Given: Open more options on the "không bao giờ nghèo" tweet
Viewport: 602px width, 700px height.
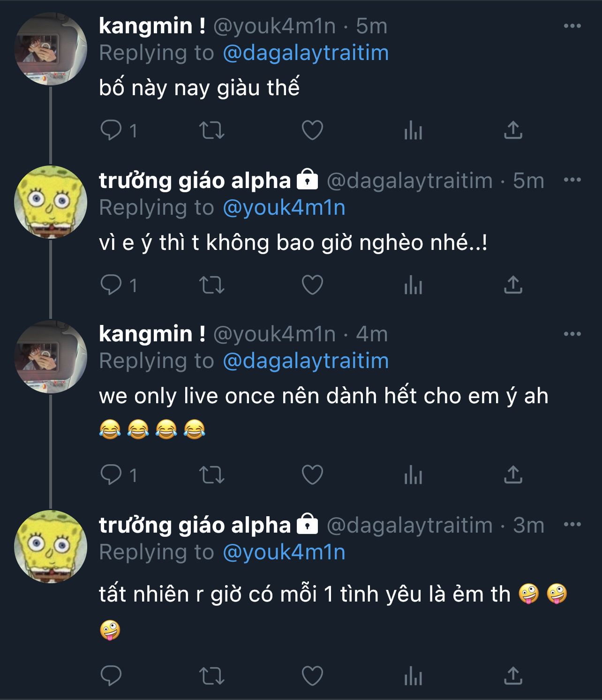Looking at the screenshot, I should (x=572, y=180).
